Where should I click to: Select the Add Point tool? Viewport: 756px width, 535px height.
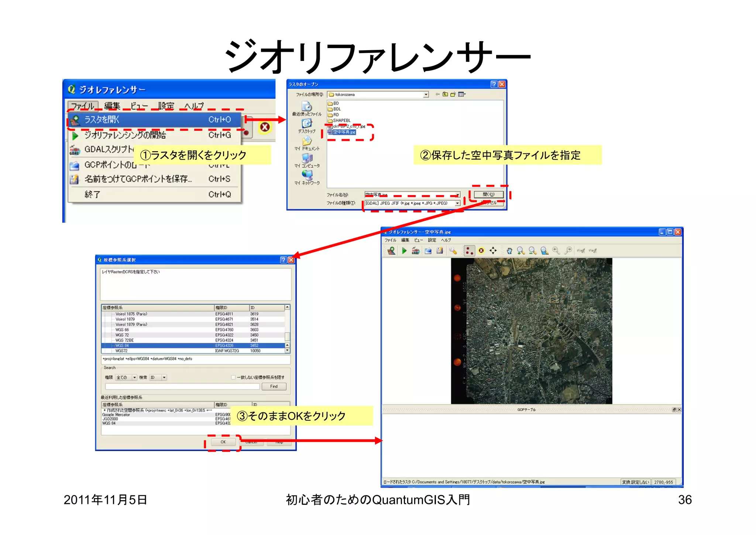click(469, 251)
